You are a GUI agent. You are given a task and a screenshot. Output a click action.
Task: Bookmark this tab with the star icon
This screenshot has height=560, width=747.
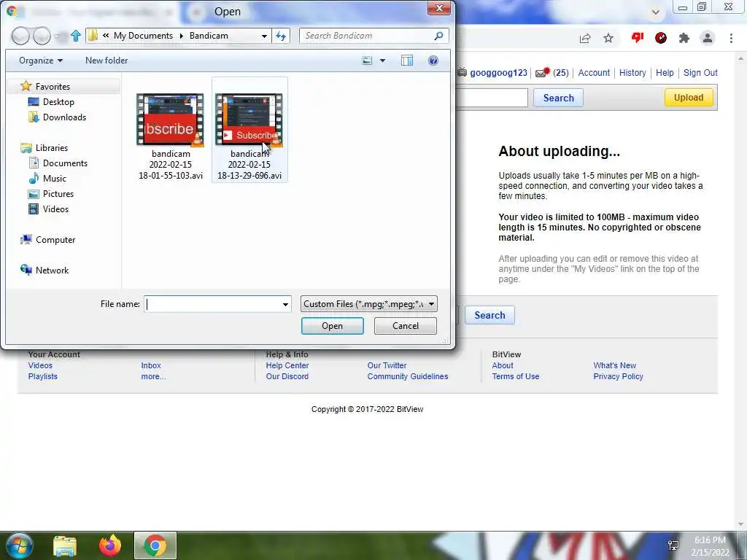click(608, 38)
